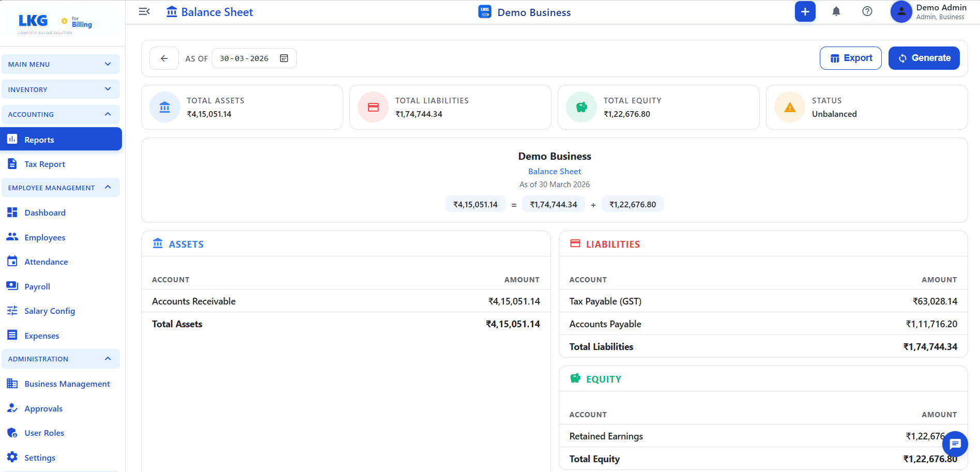The image size is (980, 472).
Task: Go back using the arrow button
Action: tap(164, 58)
